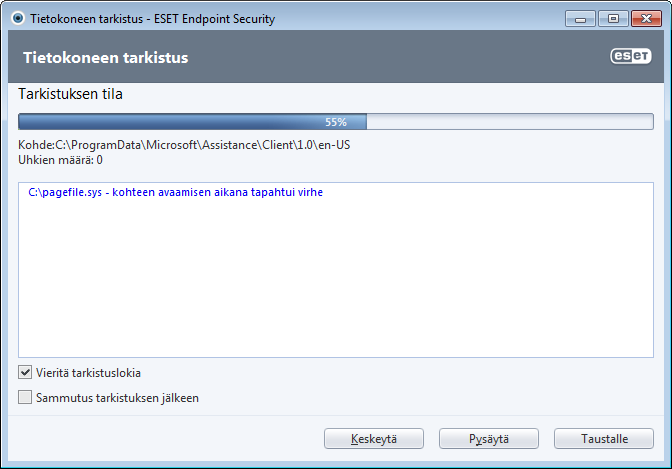This screenshot has width=672, height=469.
Task: Click the Keskeytä button
Action: coord(374,439)
